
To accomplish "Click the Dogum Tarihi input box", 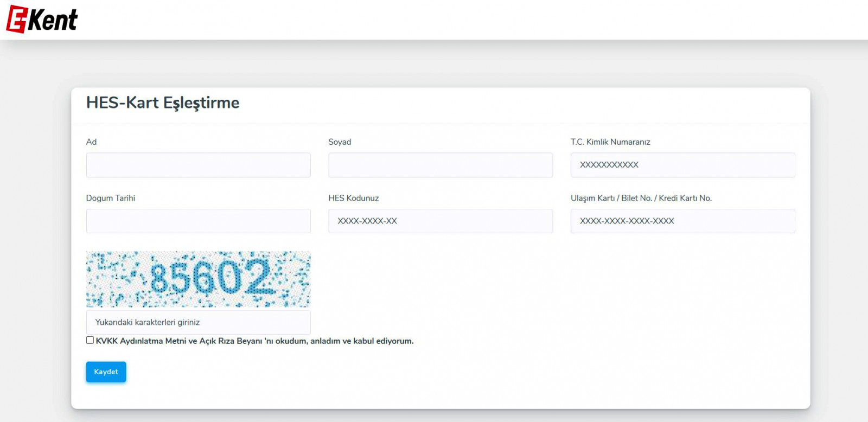I will point(198,221).
